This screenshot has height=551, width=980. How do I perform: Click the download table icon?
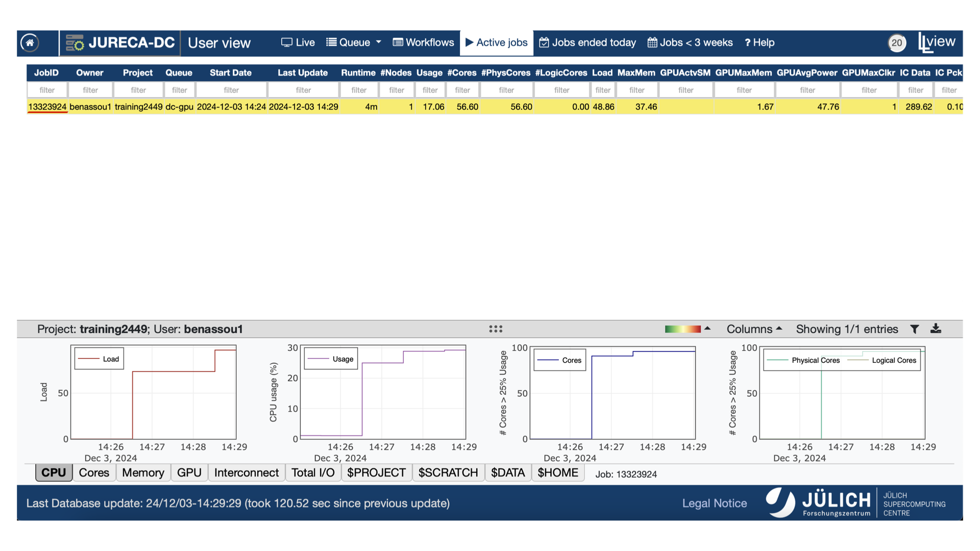[x=936, y=329]
